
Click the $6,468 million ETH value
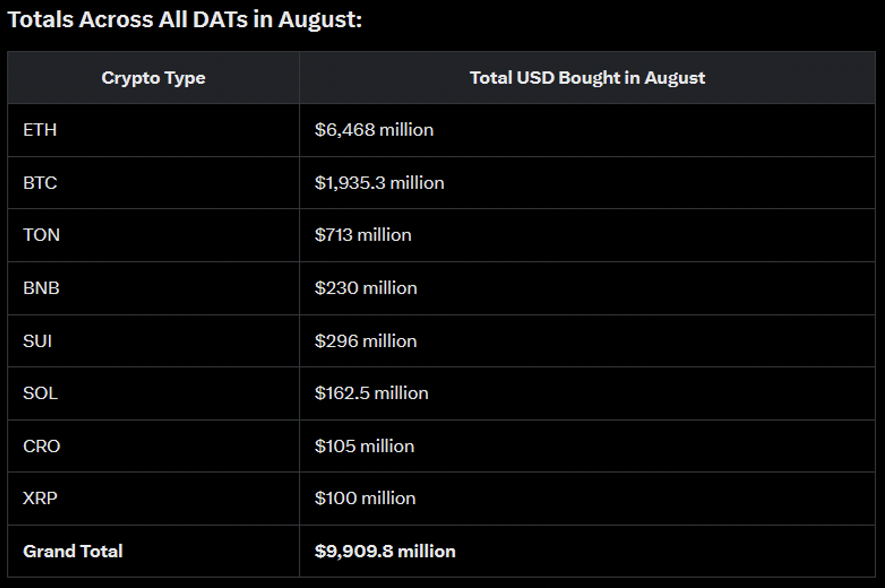(374, 130)
